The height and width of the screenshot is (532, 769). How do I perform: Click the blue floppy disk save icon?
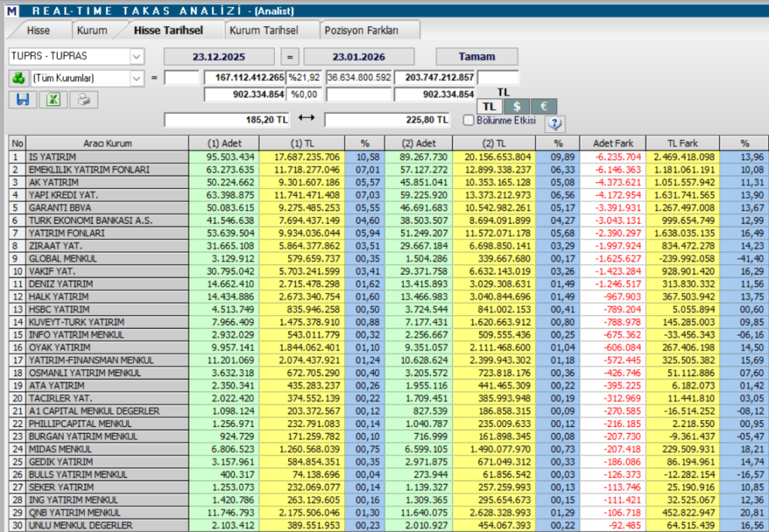pyautogui.click(x=23, y=99)
